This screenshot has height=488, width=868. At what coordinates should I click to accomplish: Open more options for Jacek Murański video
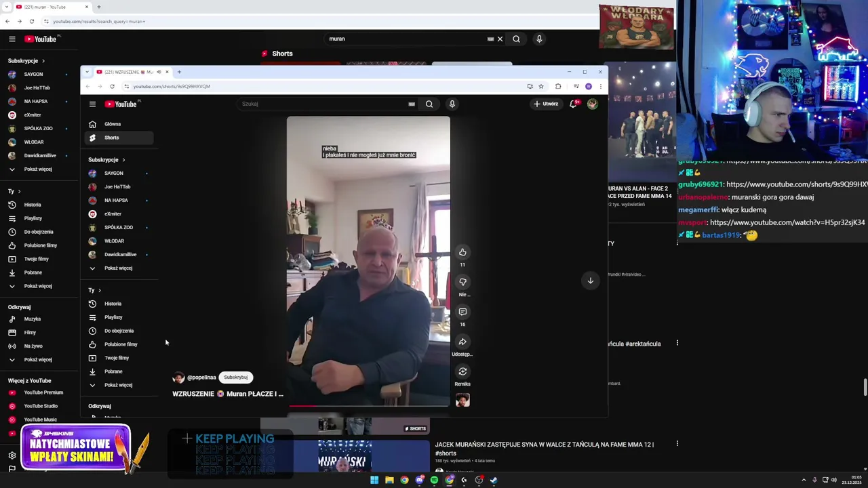point(677,444)
